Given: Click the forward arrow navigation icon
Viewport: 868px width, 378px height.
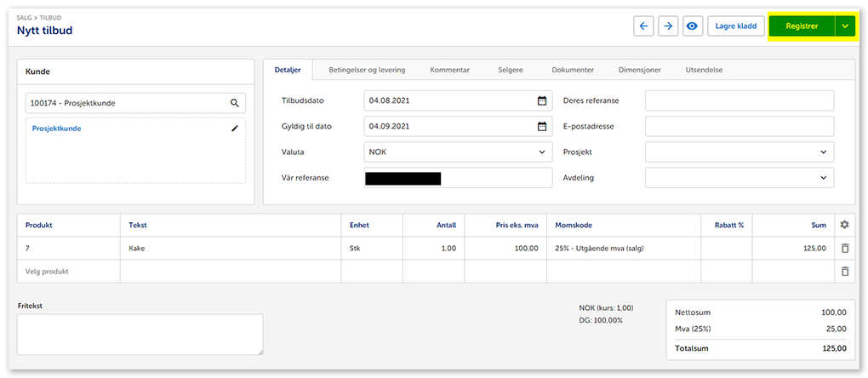Looking at the screenshot, I should (x=668, y=26).
